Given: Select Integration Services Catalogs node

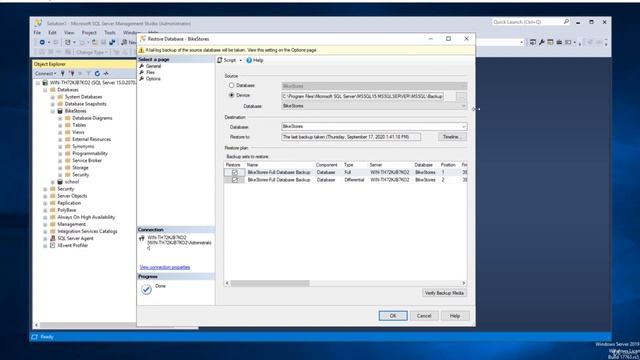Looking at the screenshot, I should tap(87, 231).
